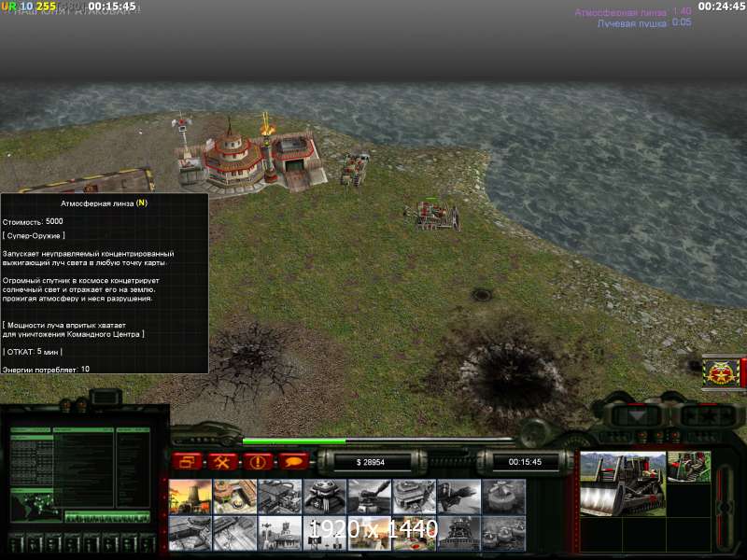
Task: Pick the grey gattling cannon turret icon
Action: (x=369, y=497)
